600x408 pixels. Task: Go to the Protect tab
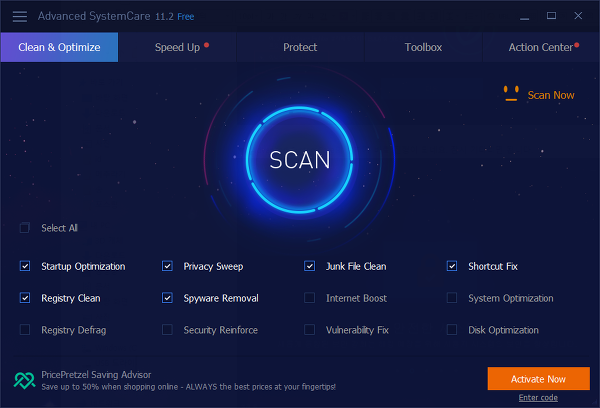click(x=300, y=47)
